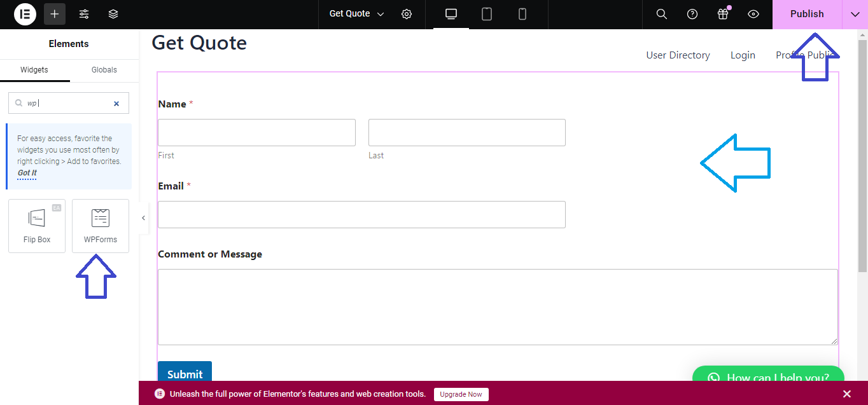Open the Structure layers icon
This screenshot has width=868, height=405.
tap(113, 14)
